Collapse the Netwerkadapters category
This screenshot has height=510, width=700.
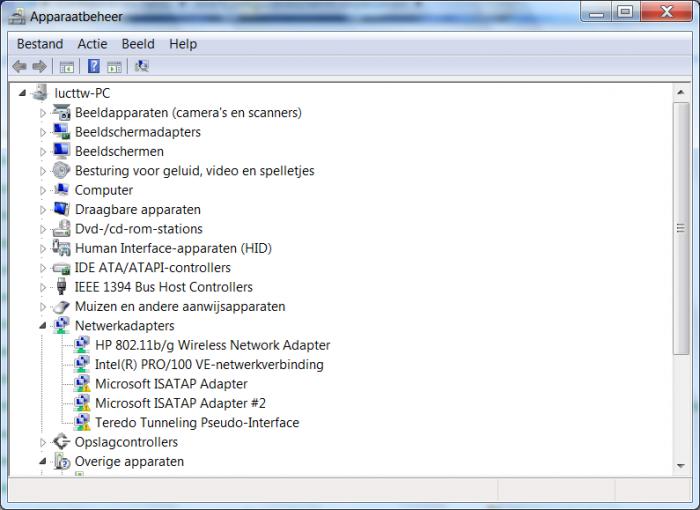42,326
